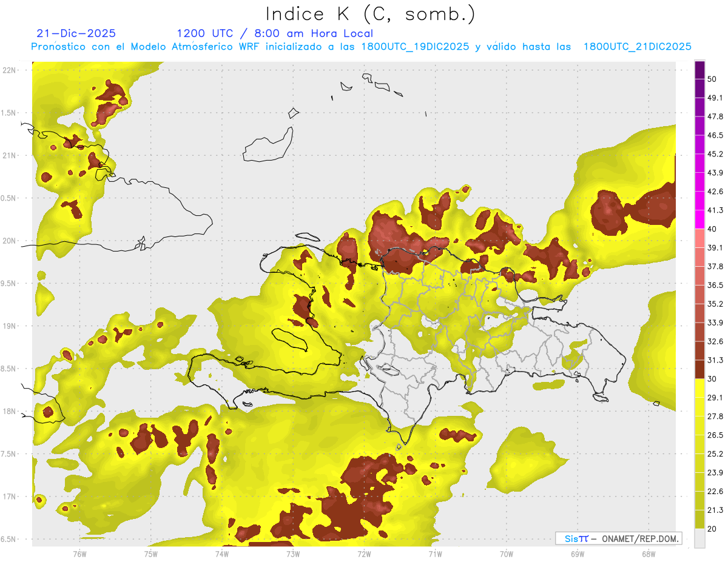Click the colorbar value "20"
This screenshot has width=728, height=562.
712,529
